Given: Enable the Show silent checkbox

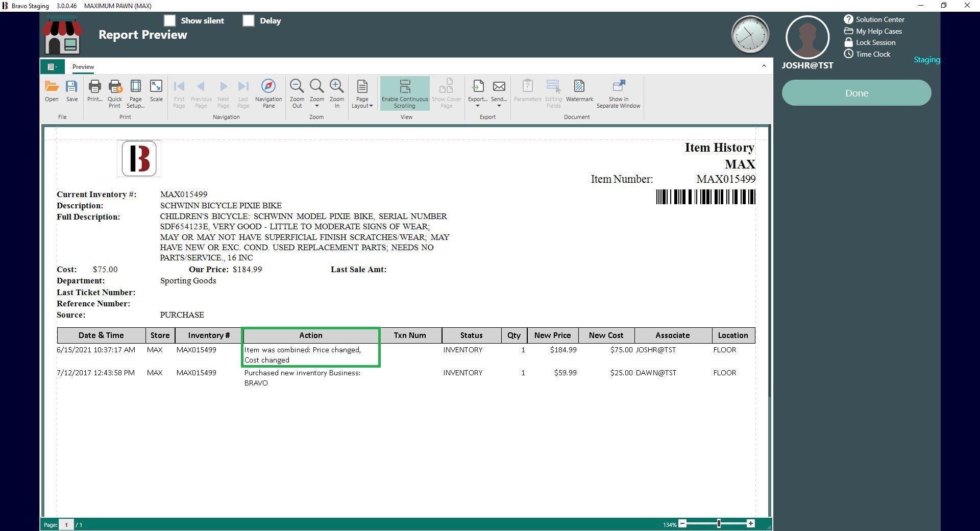Looking at the screenshot, I should point(169,20).
